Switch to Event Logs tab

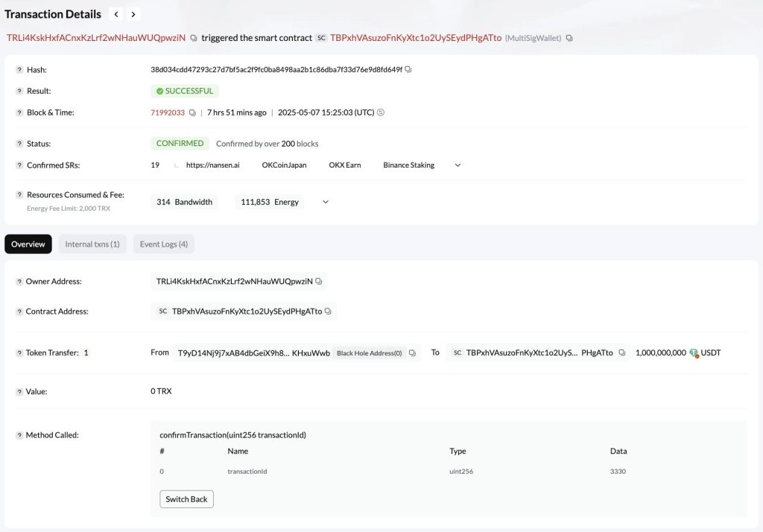pos(163,244)
